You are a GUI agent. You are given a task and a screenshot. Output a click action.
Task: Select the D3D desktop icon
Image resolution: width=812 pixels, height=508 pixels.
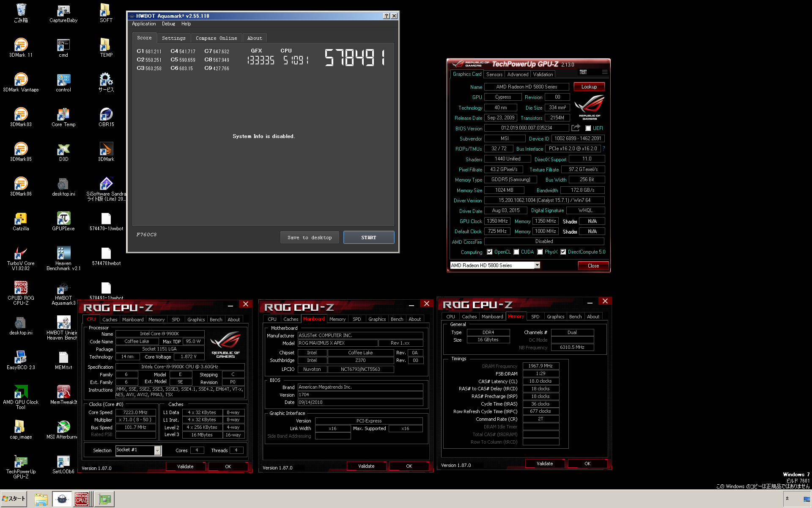click(63, 152)
